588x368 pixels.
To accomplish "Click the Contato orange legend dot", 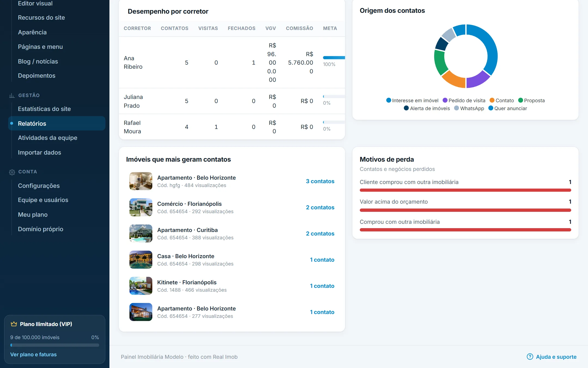I will (492, 100).
